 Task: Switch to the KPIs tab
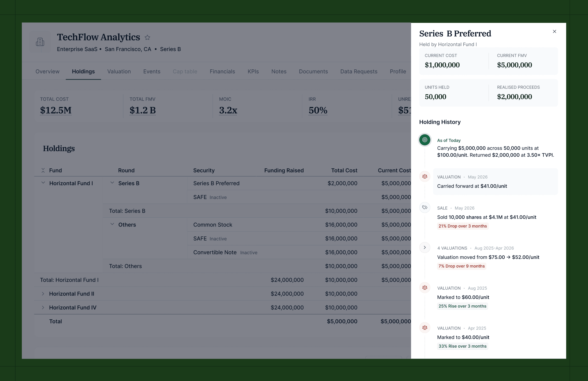pos(253,71)
